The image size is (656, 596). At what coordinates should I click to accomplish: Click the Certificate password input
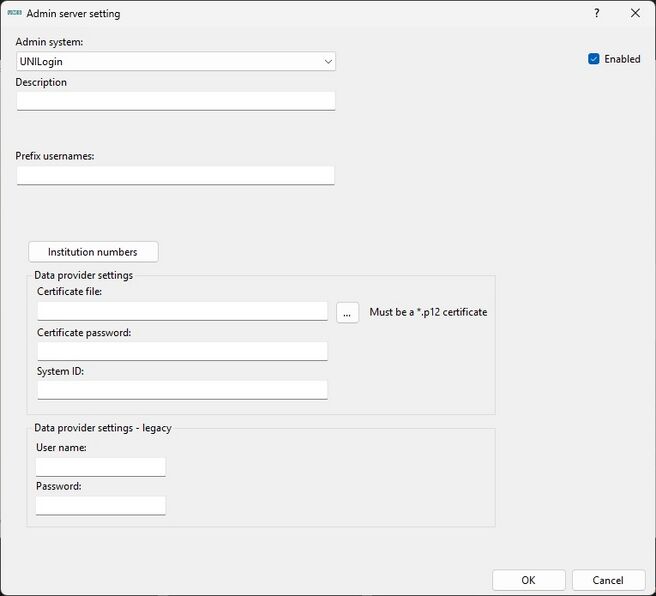pyautogui.click(x=182, y=351)
